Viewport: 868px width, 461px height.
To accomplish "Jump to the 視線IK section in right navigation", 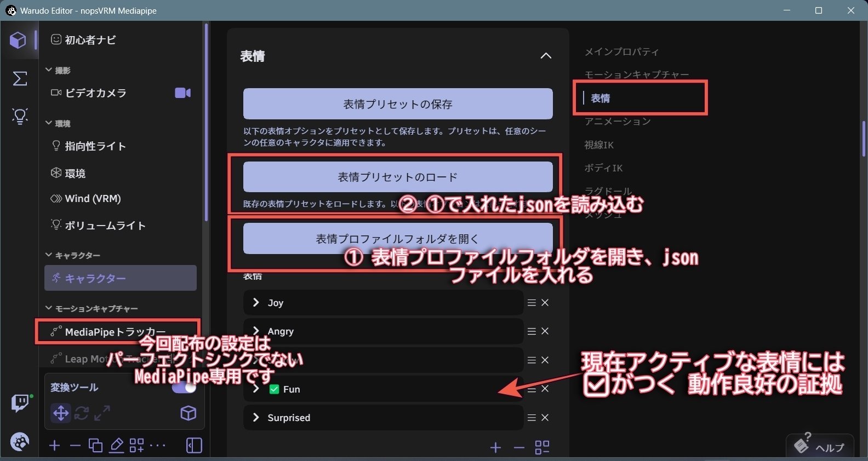I will point(599,145).
